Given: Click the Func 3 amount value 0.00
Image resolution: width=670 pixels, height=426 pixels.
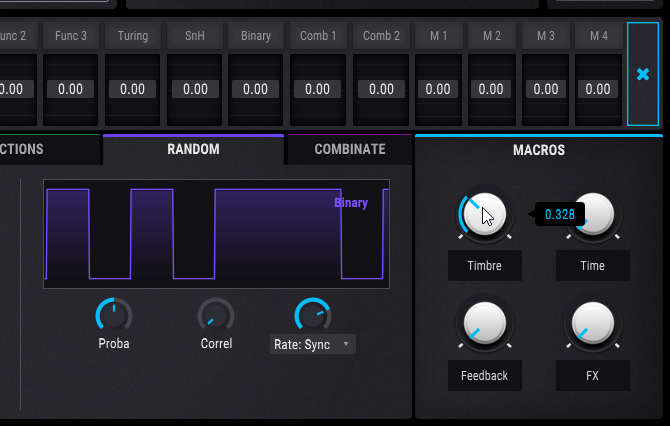Looking at the screenshot, I should 71,89.
